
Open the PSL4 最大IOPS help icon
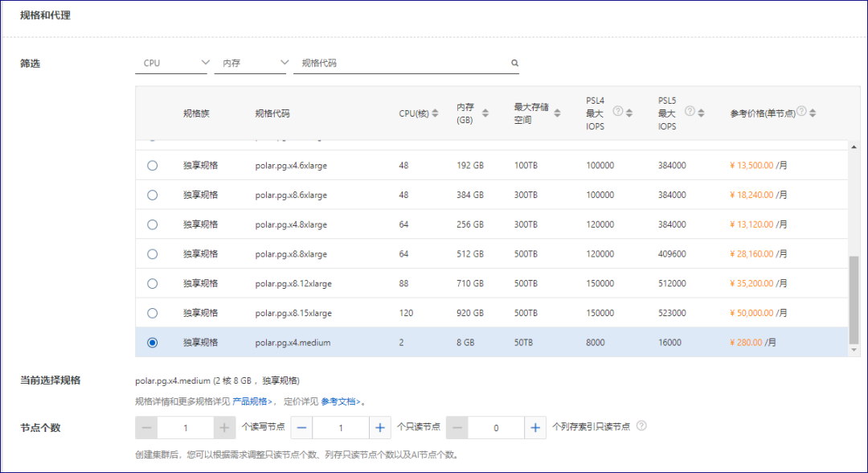coord(618,110)
